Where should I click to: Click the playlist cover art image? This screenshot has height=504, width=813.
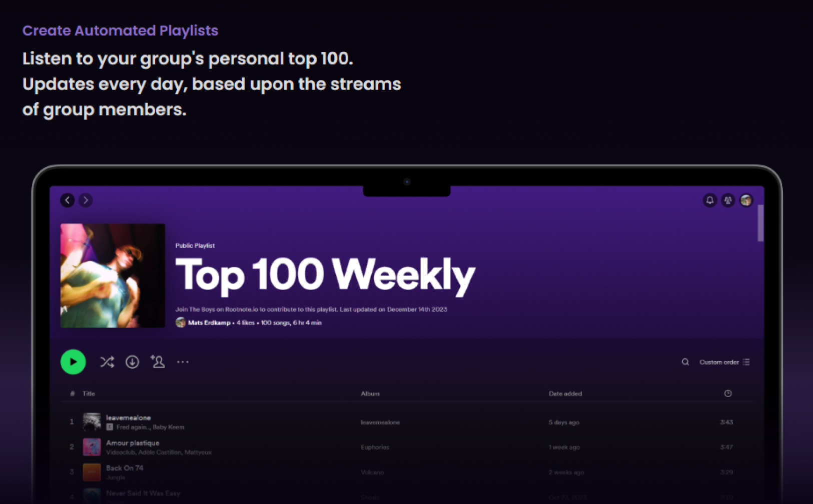113,275
